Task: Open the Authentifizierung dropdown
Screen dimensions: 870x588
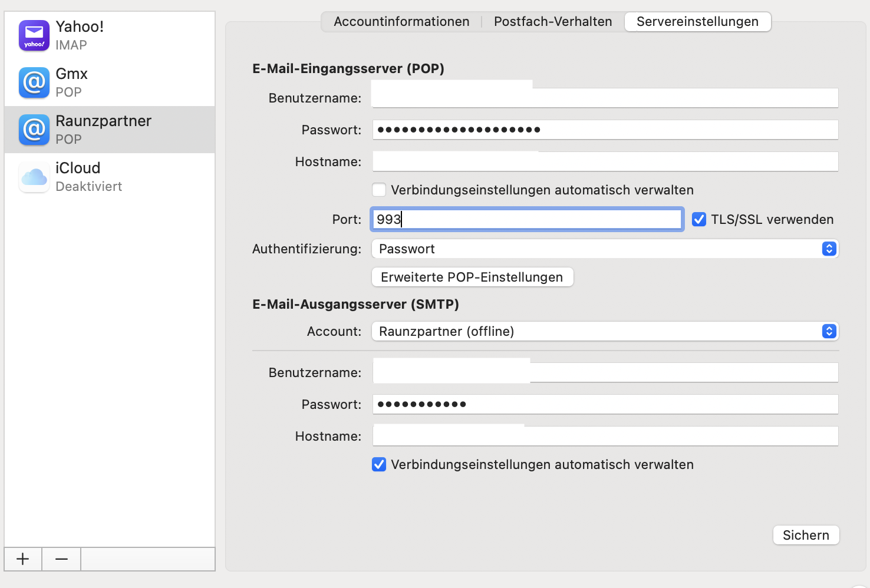Action: (x=605, y=249)
